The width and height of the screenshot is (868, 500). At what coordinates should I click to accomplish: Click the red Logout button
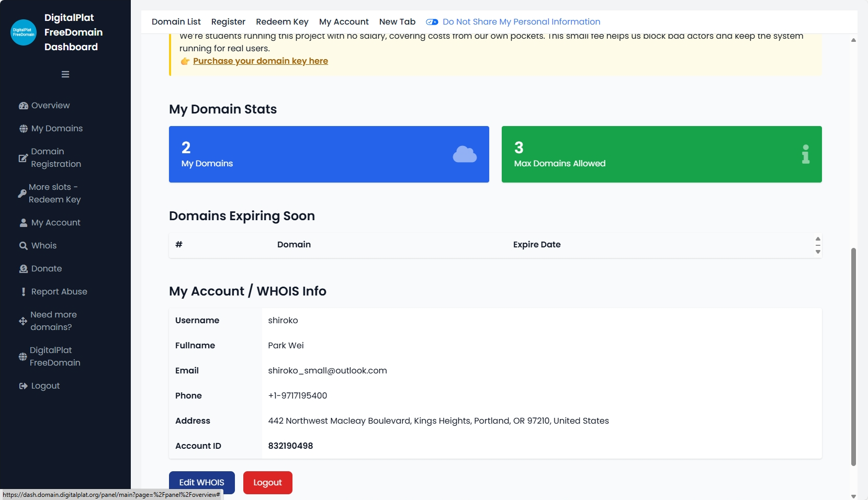[x=267, y=483]
